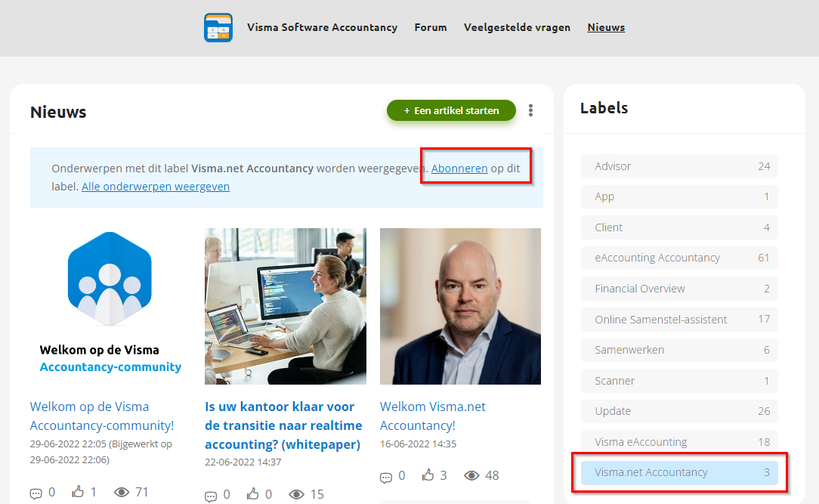Open Alle onderwerpen weergeven link
Image resolution: width=819 pixels, height=504 pixels.
155,187
